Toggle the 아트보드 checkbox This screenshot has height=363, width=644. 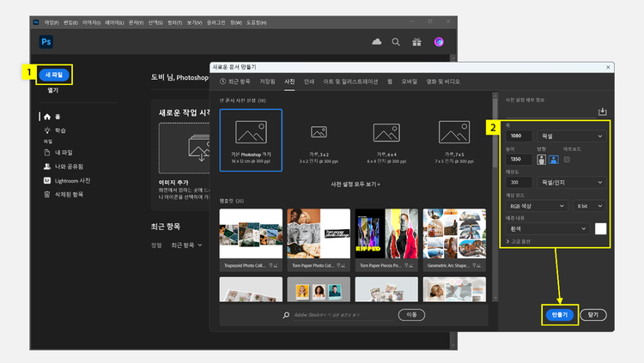(567, 160)
